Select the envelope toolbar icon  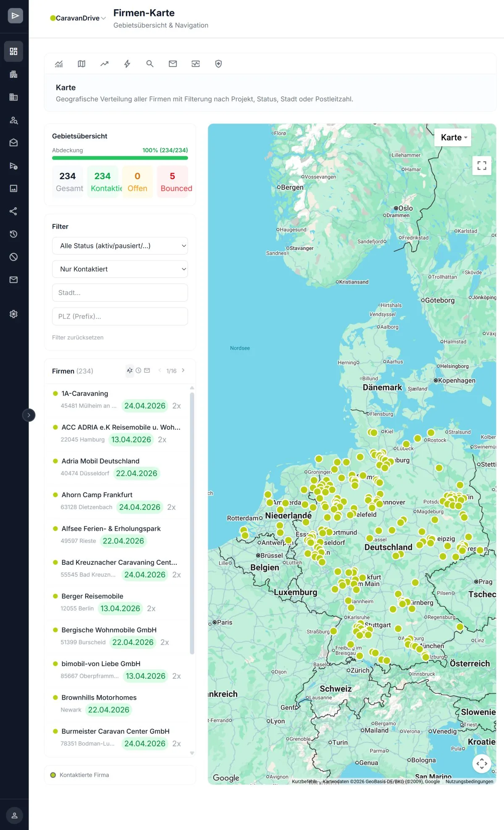tap(173, 64)
